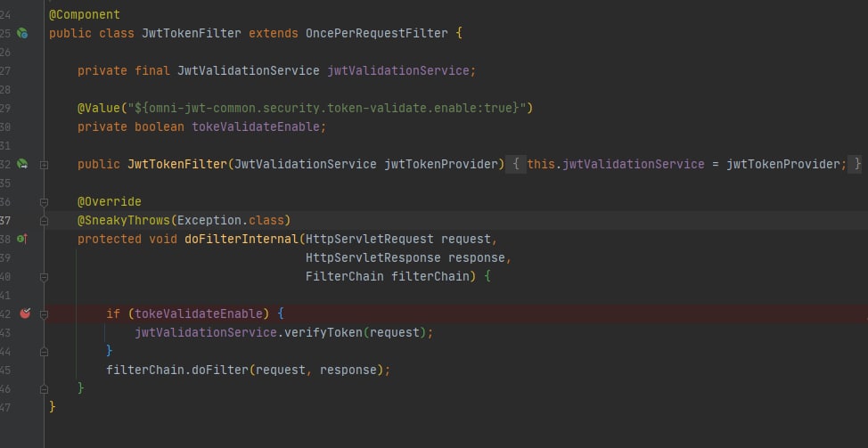This screenshot has height=448, width=868.
Task: Click the protected keyword
Action: (x=109, y=239)
